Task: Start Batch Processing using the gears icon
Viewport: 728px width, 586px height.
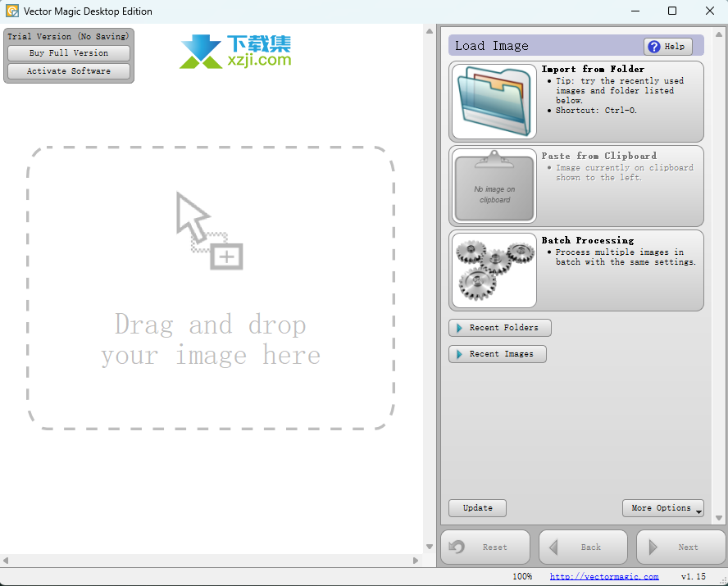Action: tap(493, 270)
